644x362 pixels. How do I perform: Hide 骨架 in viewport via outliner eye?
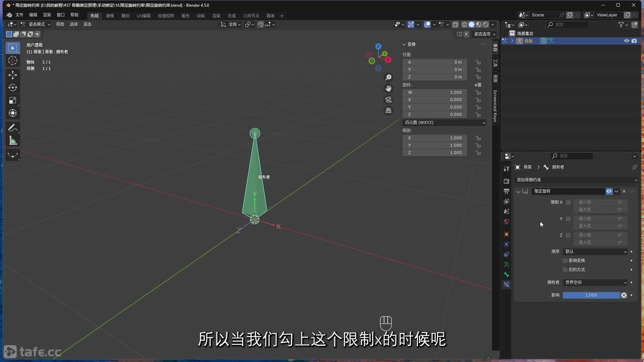click(627, 41)
